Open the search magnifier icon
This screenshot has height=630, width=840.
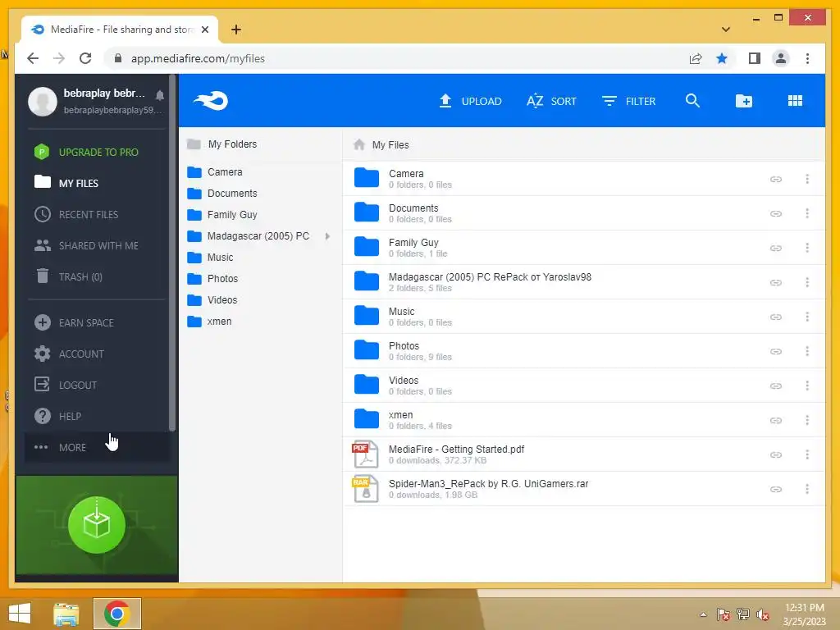(x=692, y=101)
